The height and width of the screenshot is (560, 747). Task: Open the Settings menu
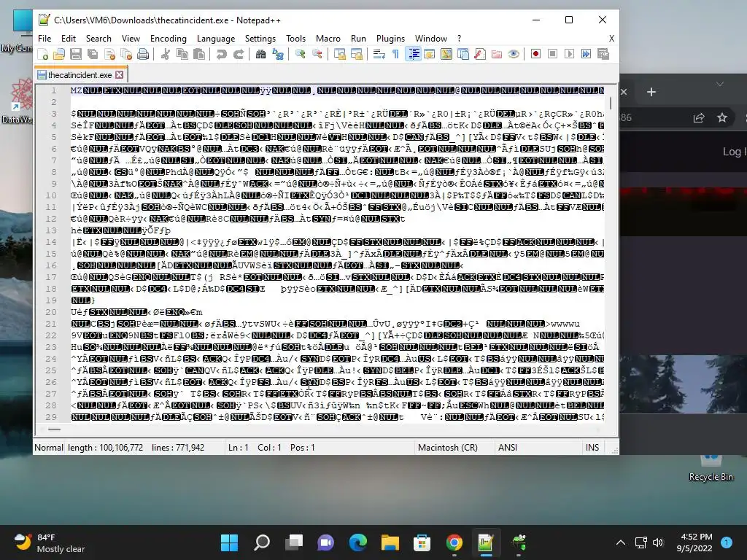point(260,39)
